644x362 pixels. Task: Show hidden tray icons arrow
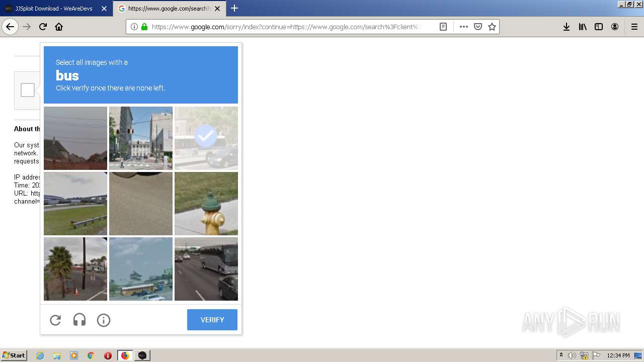(561, 355)
